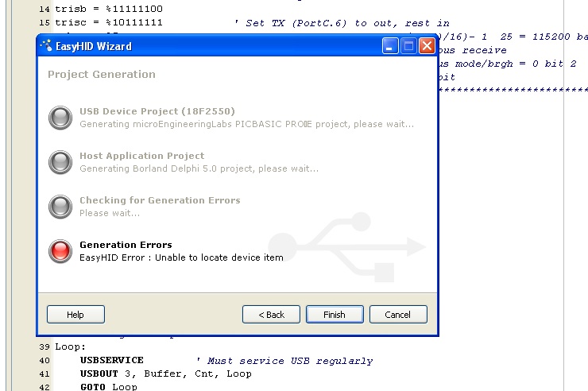The height and width of the screenshot is (391, 588).
Task: Click the 'Host Application Project' heading
Action: pos(141,156)
